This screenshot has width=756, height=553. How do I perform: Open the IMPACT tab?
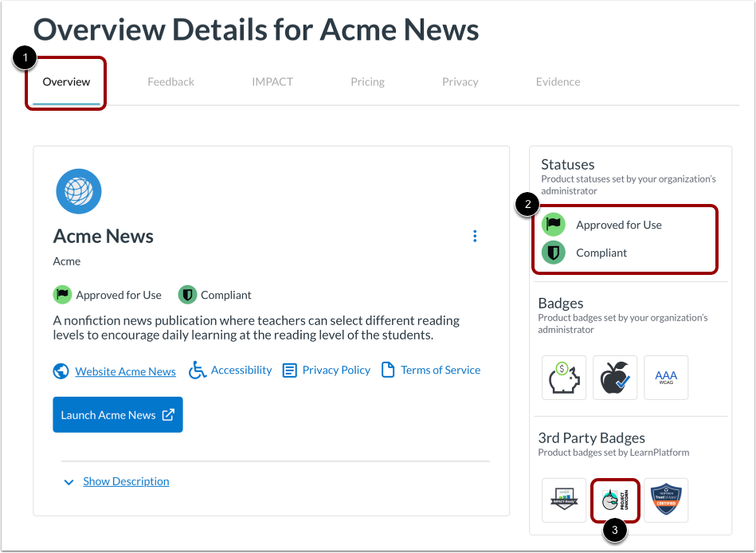(x=272, y=82)
